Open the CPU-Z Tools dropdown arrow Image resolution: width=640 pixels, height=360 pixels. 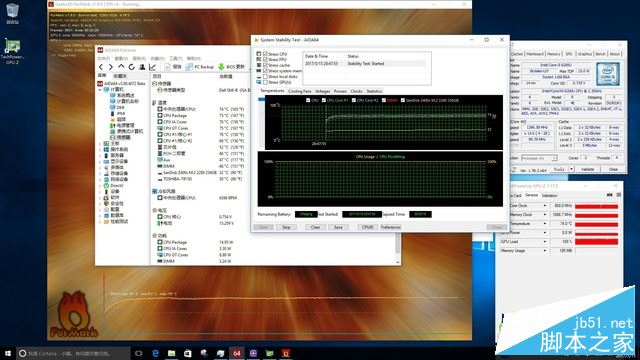point(571,169)
